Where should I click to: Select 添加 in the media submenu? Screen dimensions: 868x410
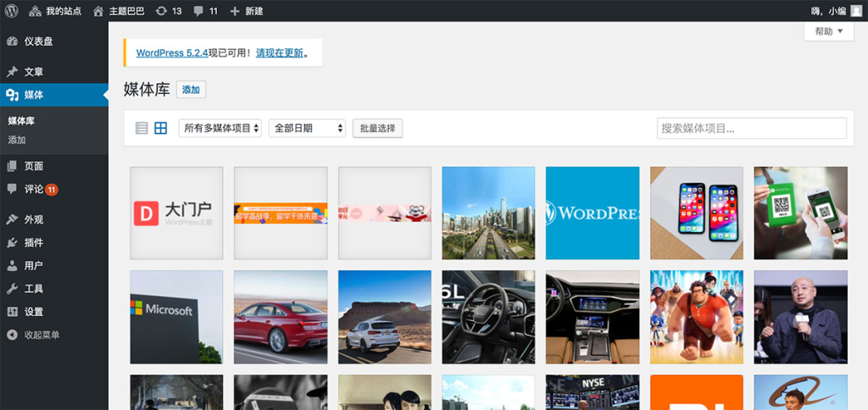pyautogui.click(x=17, y=140)
